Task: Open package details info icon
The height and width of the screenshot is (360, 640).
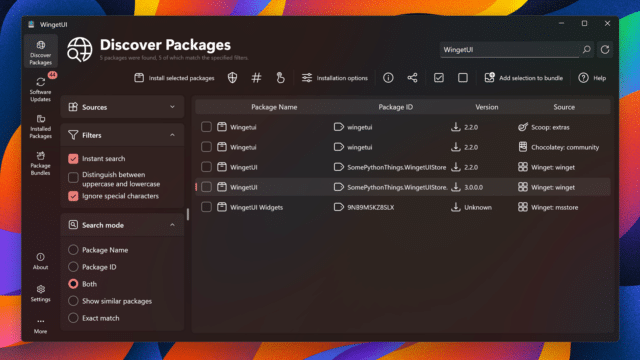Action: click(x=388, y=78)
